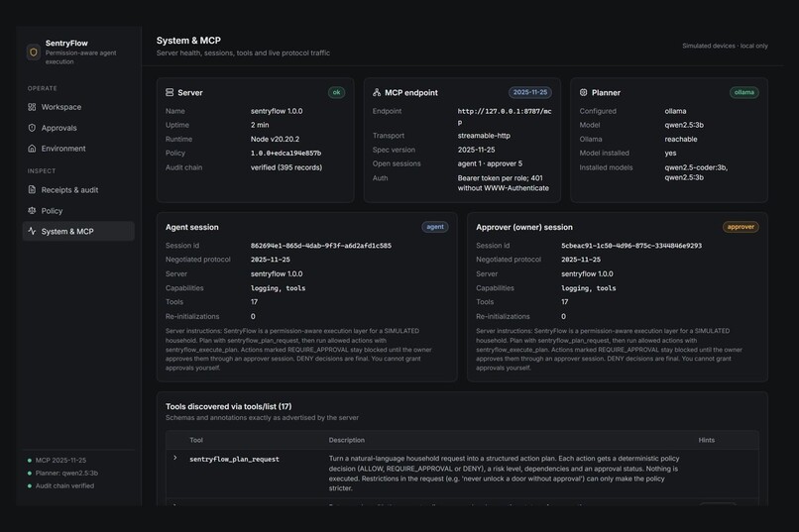Image resolution: width=799 pixels, height=532 pixels.
Task: Click the Agent session server instructions text
Action: coord(298,350)
